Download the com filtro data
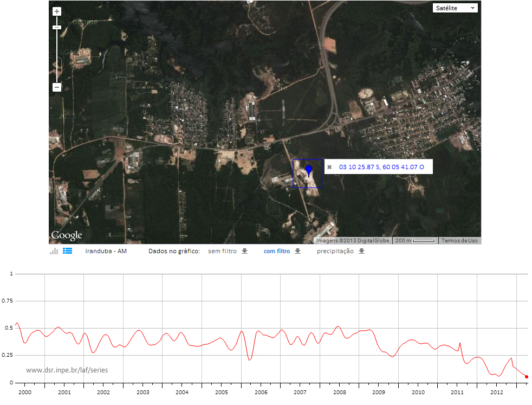The image size is (532, 405). click(298, 251)
